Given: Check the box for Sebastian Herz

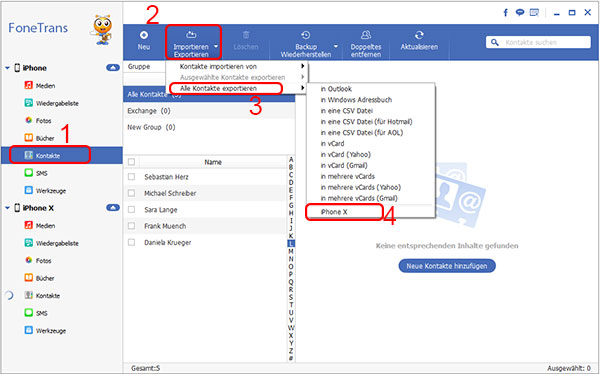Looking at the screenshot, I should [x=131, y=177].
